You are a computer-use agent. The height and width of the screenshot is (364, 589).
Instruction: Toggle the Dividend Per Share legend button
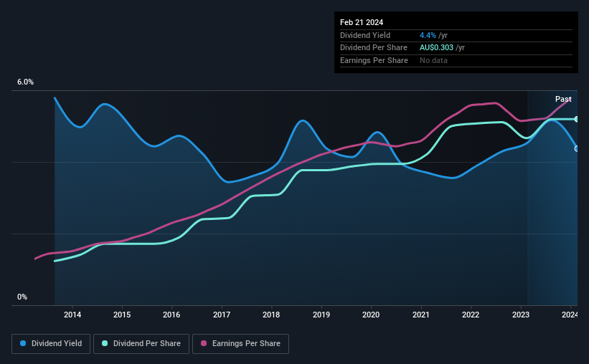click(x=141, y=344)
